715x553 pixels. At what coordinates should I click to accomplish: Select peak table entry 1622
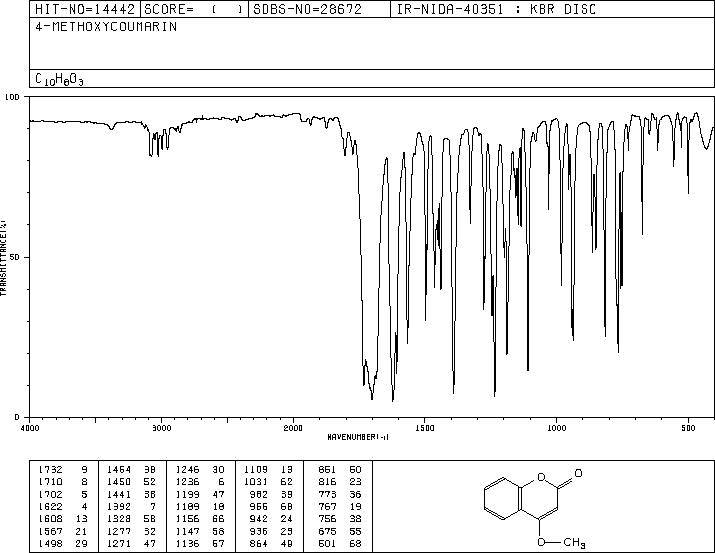coord(63,506)
